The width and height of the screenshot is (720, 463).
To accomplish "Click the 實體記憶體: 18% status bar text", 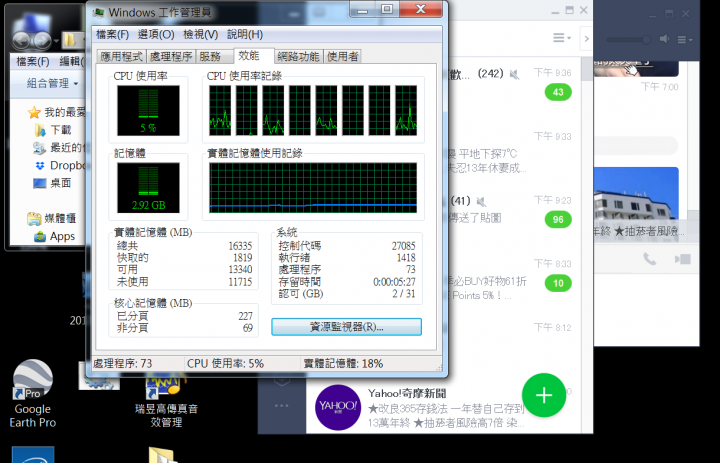I will click(x=343, y=364).
